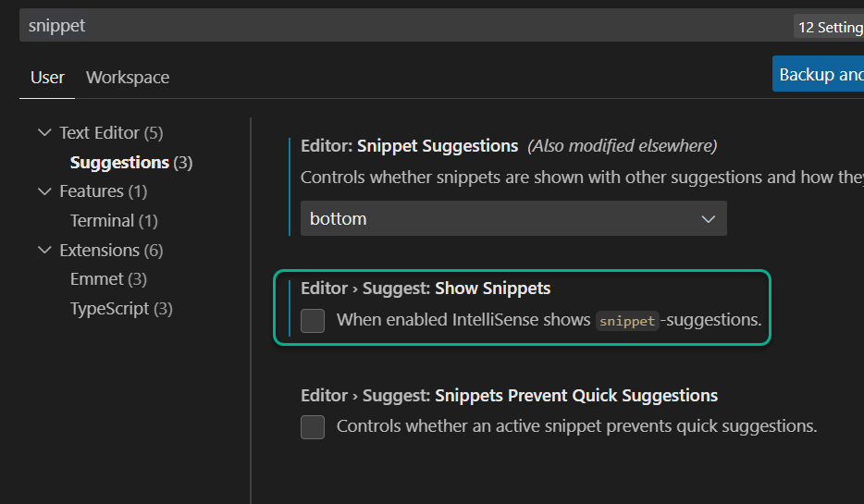Click the Snippet Suggestions setting title
Image resolution: width=864 pixels, height=504 pixels.
coord(410,146)
